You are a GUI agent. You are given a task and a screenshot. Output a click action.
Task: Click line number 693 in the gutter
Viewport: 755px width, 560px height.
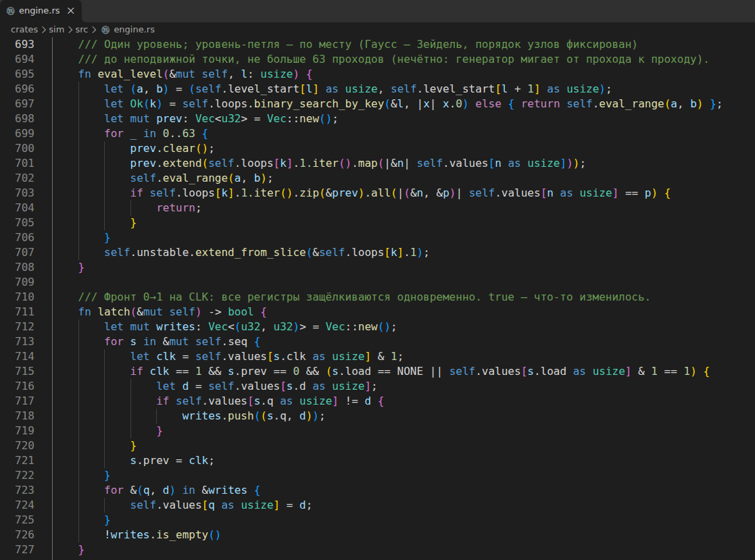24,45
